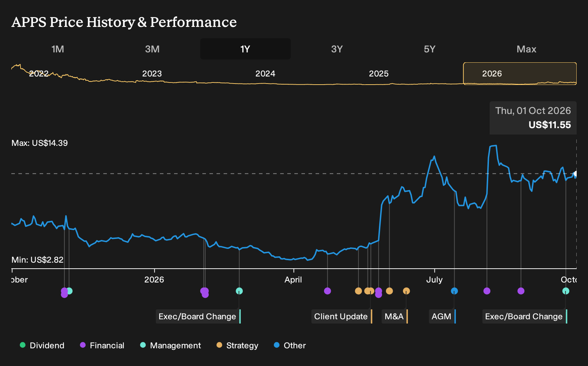588x366 pixels.
Task: Select the leftmost orange Strategy marker
Action: pos(358,291)
